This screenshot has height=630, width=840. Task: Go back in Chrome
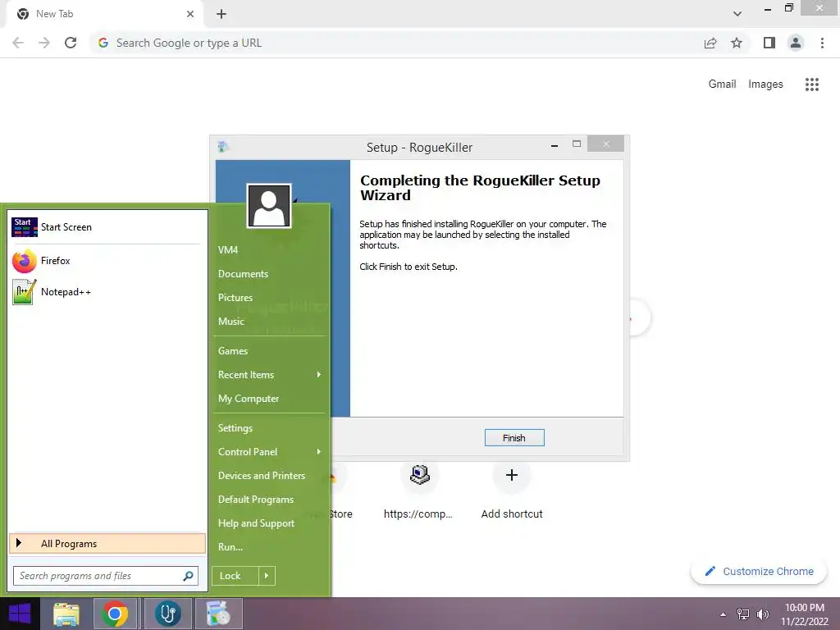(18, 43)
